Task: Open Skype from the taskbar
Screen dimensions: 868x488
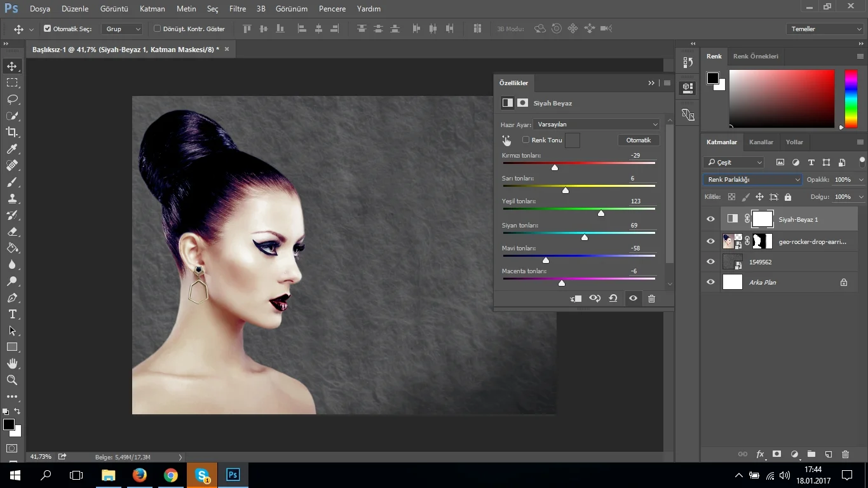Action: (x=202, y=475)
